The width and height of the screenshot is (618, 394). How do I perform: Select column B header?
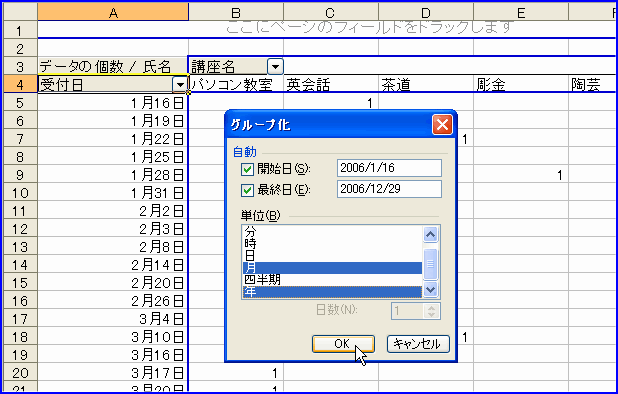point(236,12)
